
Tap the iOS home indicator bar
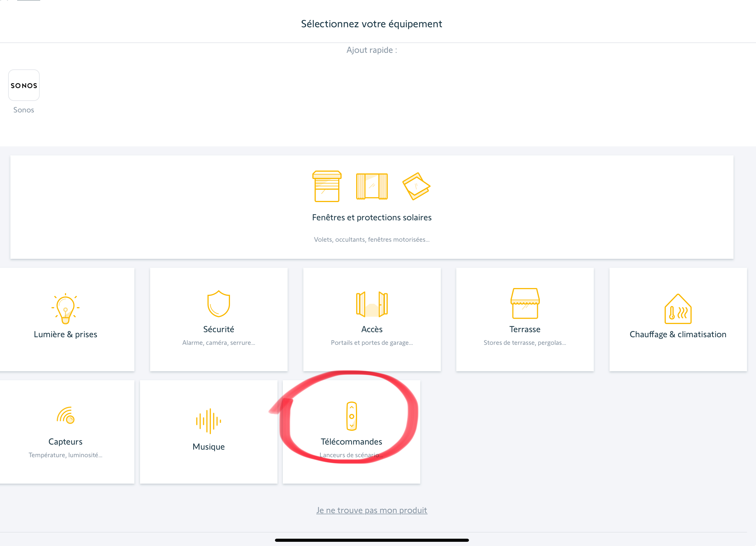[372, 540]
